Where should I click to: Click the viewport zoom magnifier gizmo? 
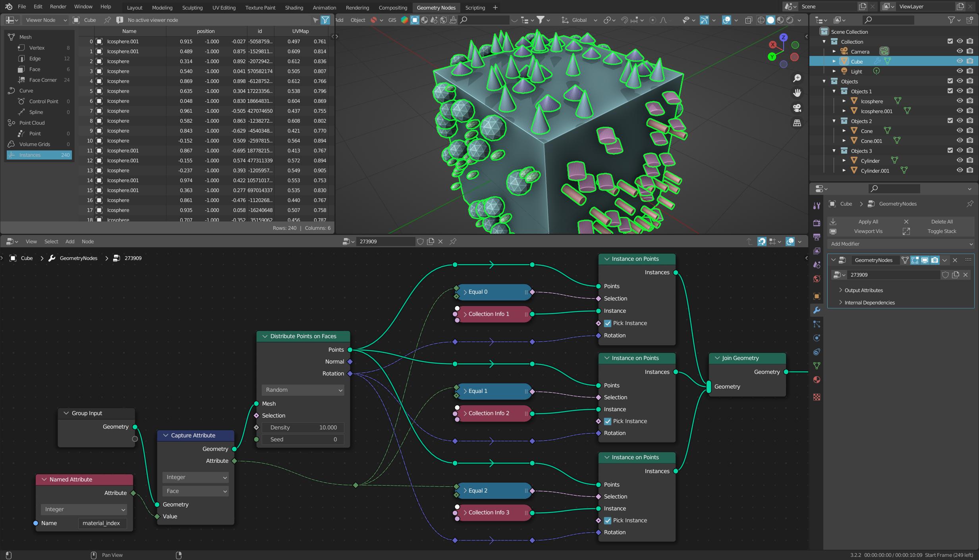[797, 78]
